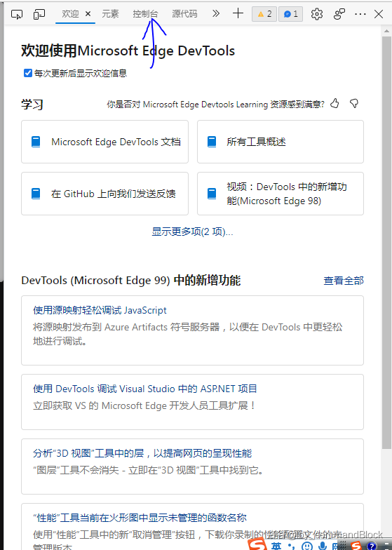Open the 源代码 tab

tap(185, 14)
